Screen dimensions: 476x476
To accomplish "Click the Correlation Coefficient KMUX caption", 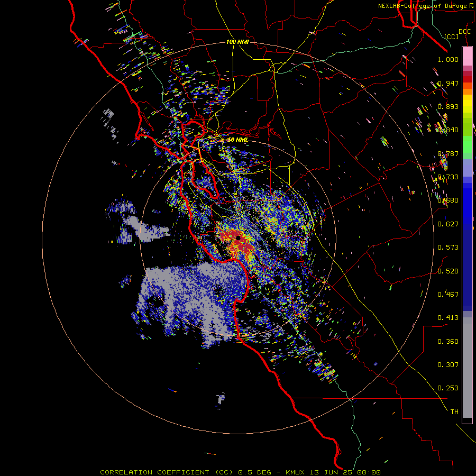I will [240, 472].
